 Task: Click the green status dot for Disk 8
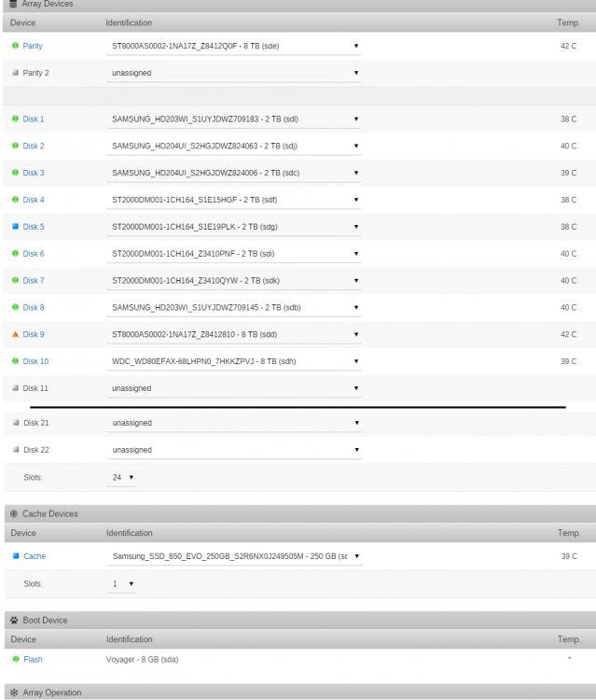coord(15,307)
